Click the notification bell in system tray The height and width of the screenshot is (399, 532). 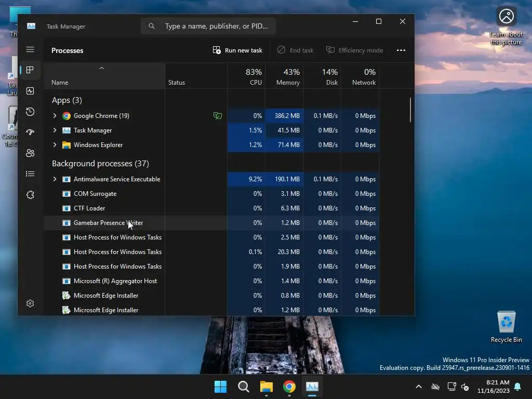click(518, 387)
